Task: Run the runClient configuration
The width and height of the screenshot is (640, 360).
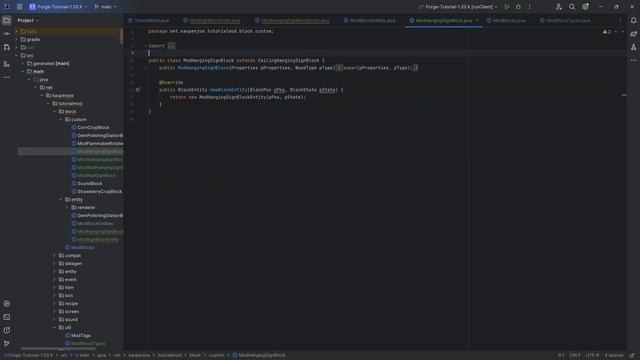Action: click(507, 7)
